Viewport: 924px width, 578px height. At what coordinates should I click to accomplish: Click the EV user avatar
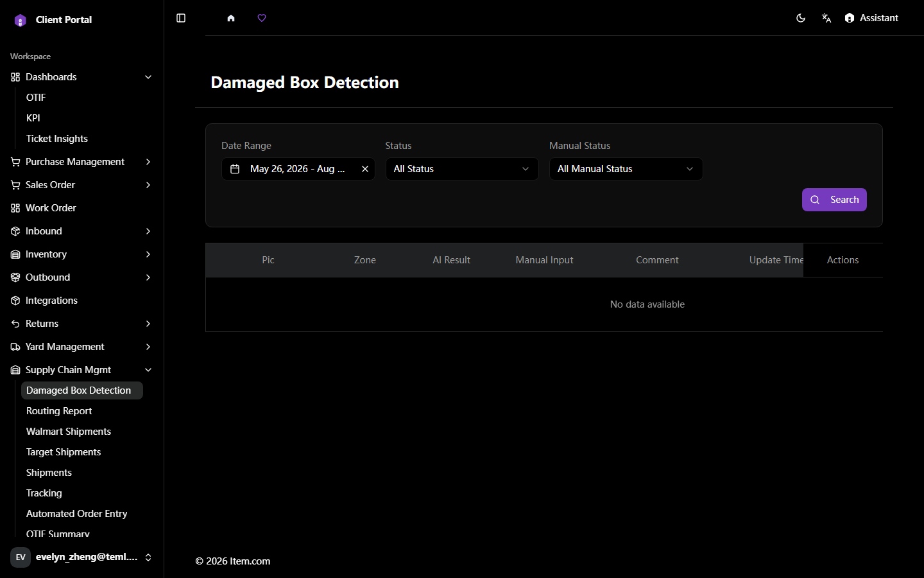tap(21, 557)
